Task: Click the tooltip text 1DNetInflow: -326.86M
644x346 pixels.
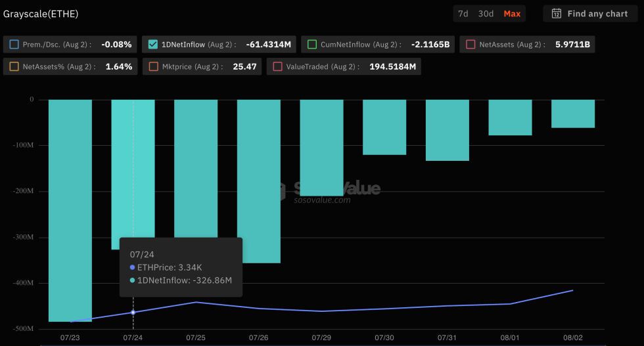Action: coord(185,280)
